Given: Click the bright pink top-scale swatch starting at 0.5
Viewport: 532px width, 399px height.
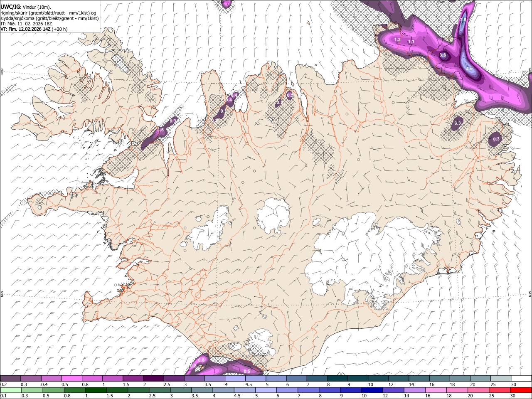Looking at the screenshot, I should tap(72, 379).
